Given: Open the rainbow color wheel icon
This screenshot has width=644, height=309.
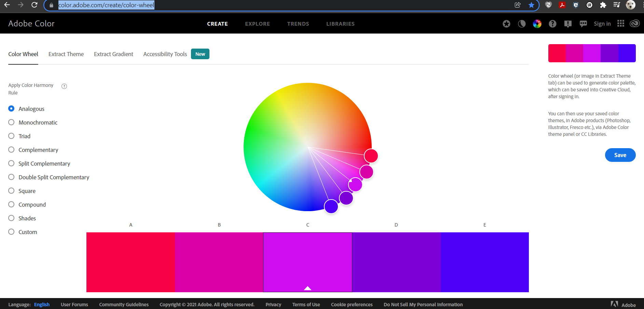Looking at the screenshot, I should [537, 24].
